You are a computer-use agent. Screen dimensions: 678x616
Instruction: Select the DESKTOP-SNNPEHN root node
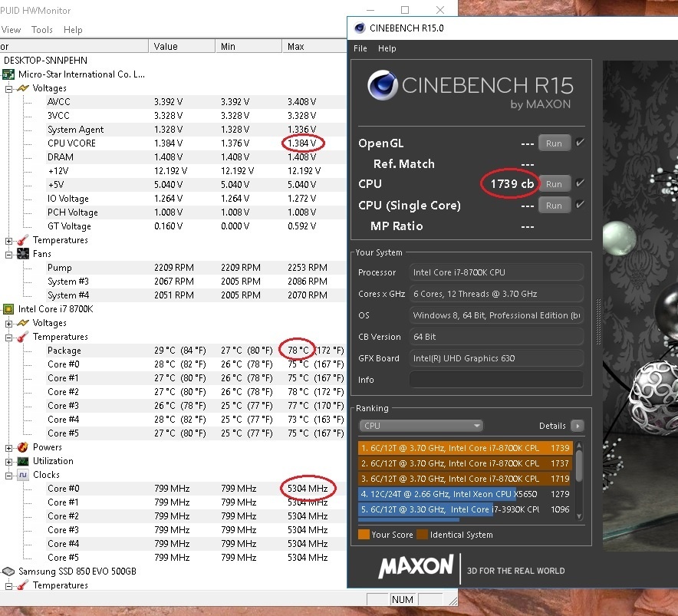45,61
